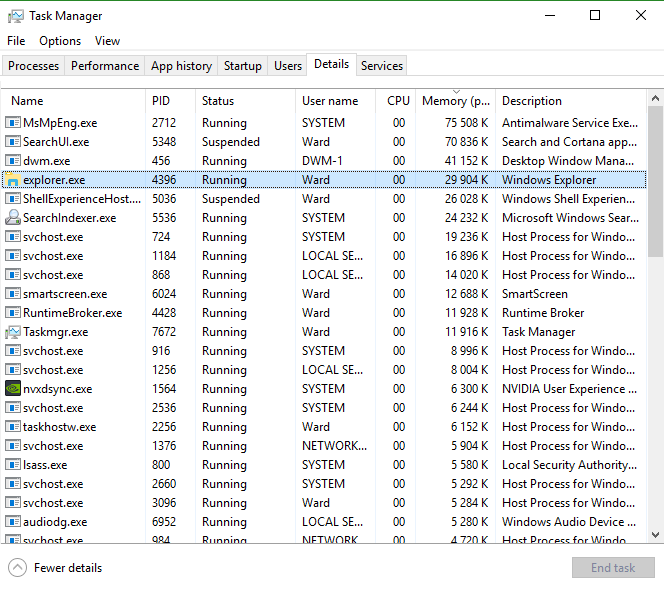Sort by the Description column header

click(571, 101)
